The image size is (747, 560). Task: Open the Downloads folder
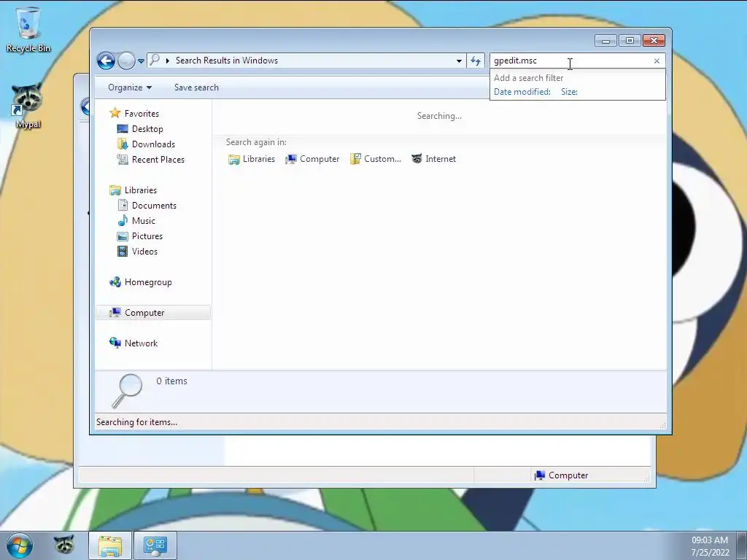[153, 144]
